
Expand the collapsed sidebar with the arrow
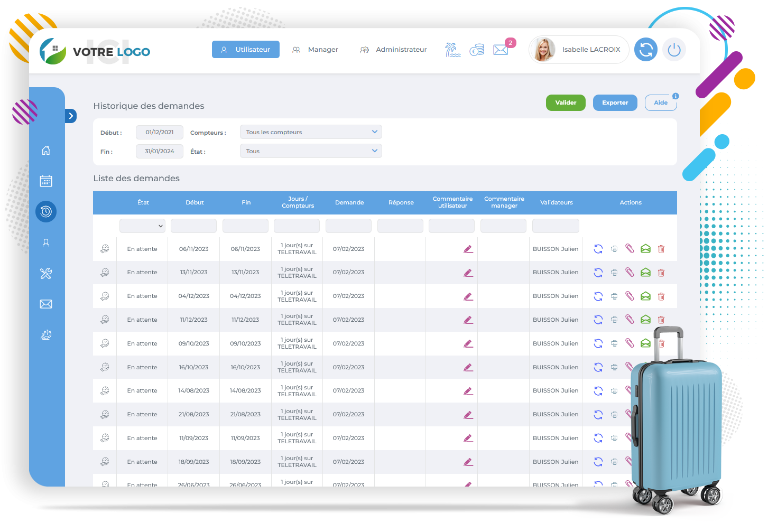click(x=71, y=116)
